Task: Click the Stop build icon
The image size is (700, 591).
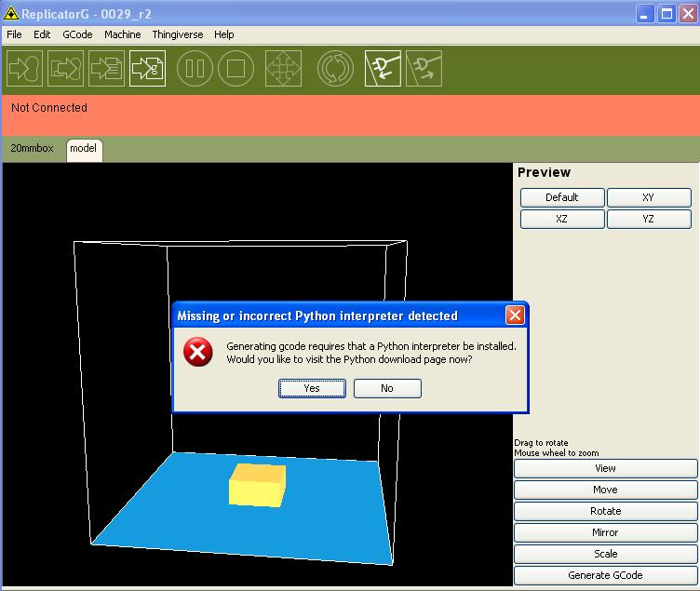Action: pyautogui.click(x=236, y=68)
